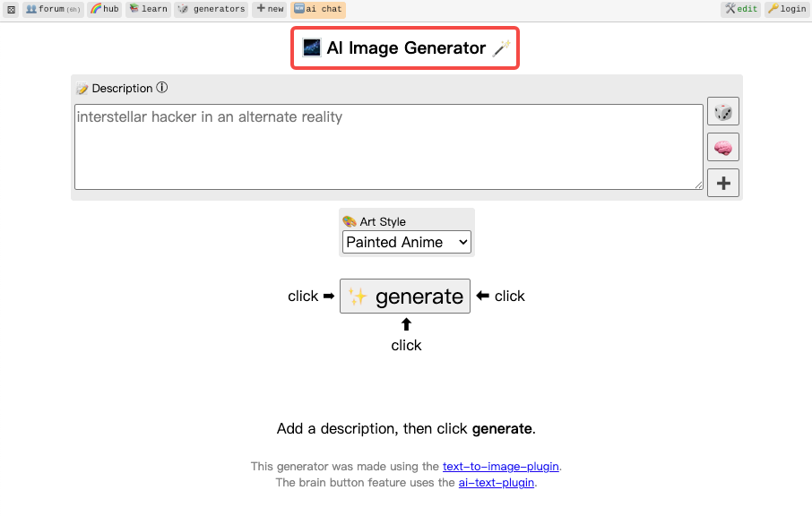Click the login button
The image size is (812, 516).
(x=787, y=9)
